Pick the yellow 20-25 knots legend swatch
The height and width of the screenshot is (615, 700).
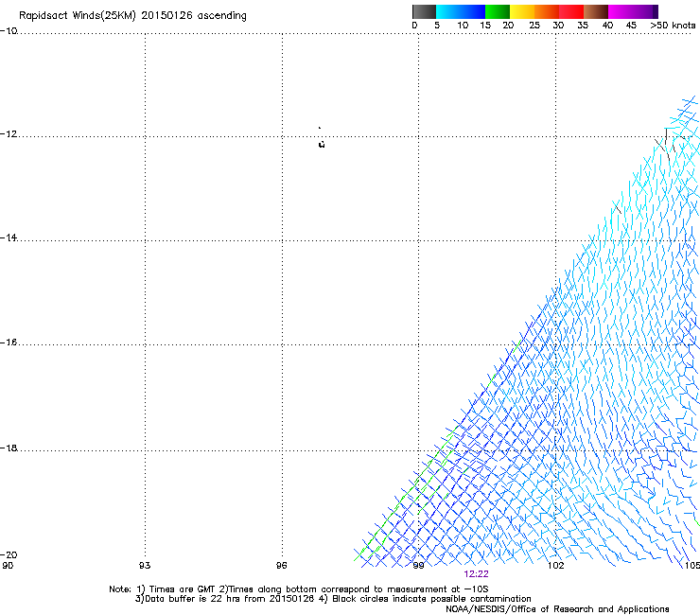pyautogui.click(x=522, y=11)
